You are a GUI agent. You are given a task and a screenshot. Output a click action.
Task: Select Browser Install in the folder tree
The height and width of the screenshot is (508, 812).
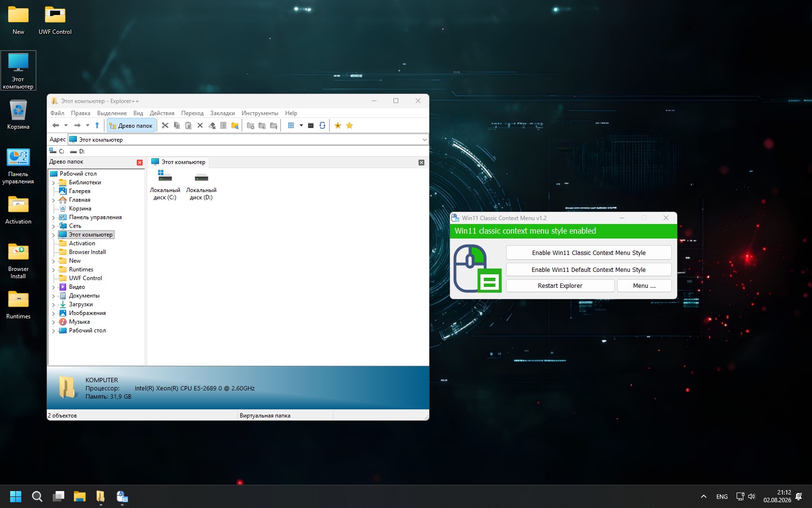click(x=82, y=253)
